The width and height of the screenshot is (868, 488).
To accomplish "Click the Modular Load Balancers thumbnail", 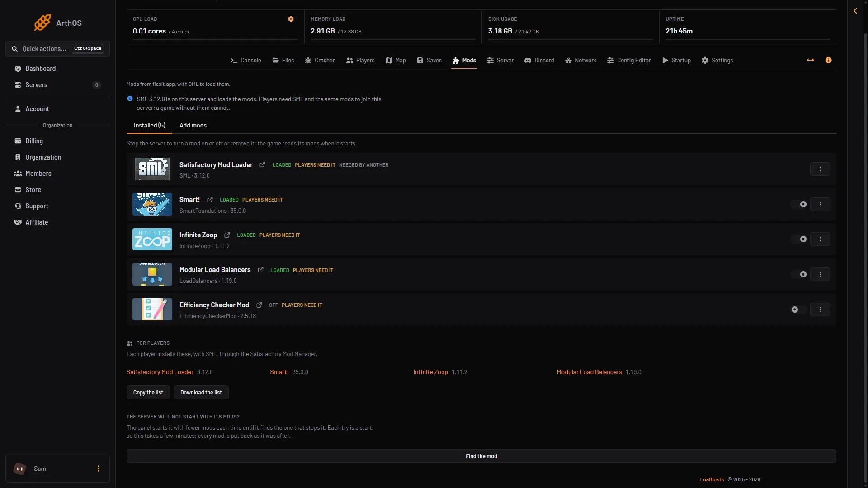I will click(x=152, y=274).
